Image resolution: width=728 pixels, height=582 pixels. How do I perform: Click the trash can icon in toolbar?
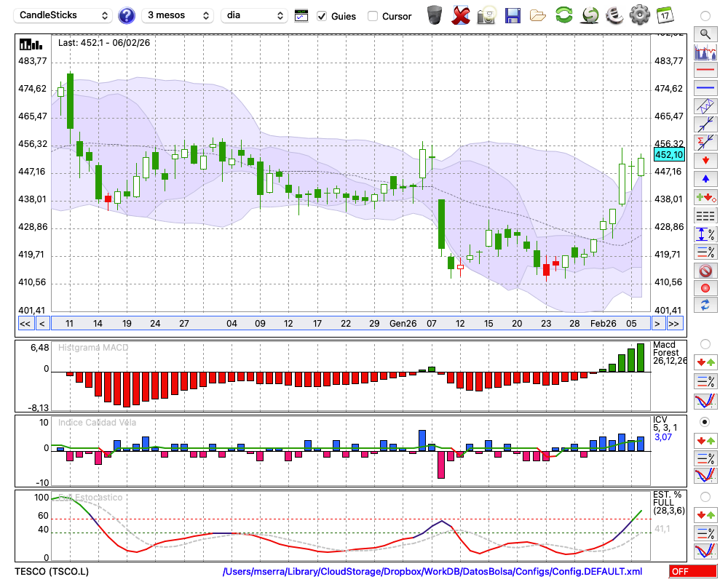point(435,15)
